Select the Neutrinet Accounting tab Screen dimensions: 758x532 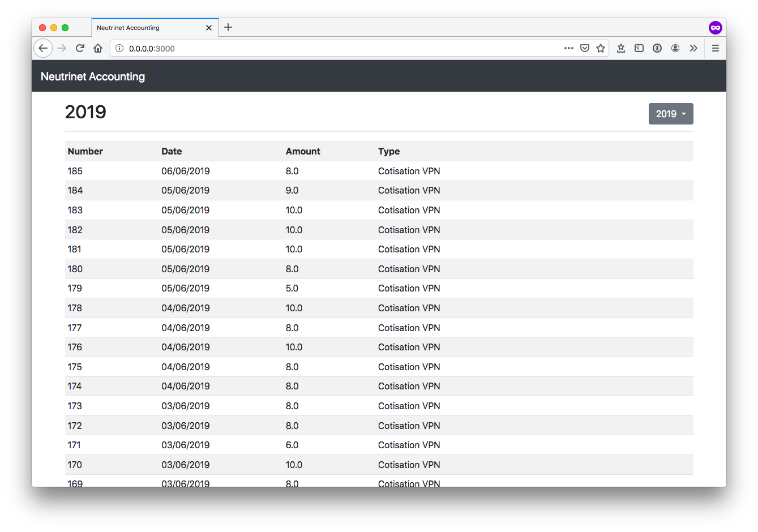click(x=155, y=28)
